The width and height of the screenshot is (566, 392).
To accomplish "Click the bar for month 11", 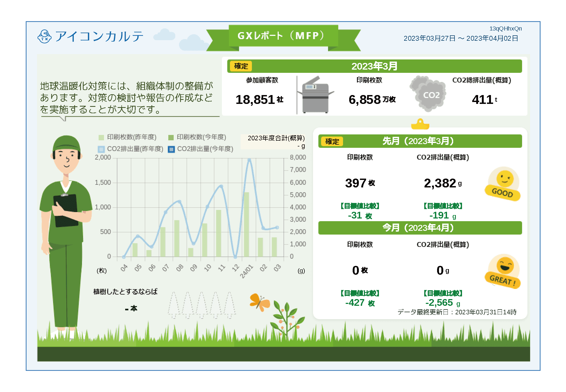I will click(x=219, y=233).
